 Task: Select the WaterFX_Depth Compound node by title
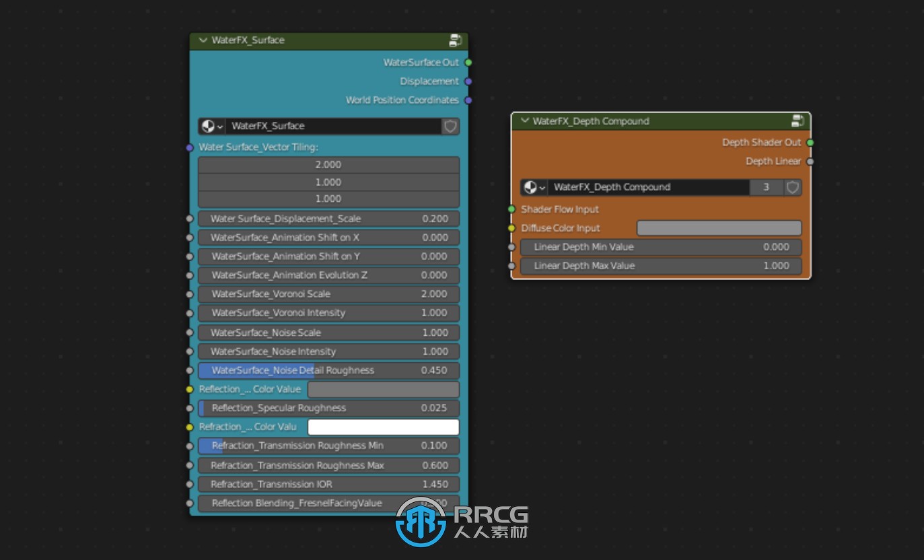pyautogui.click(x=591, y=121)
